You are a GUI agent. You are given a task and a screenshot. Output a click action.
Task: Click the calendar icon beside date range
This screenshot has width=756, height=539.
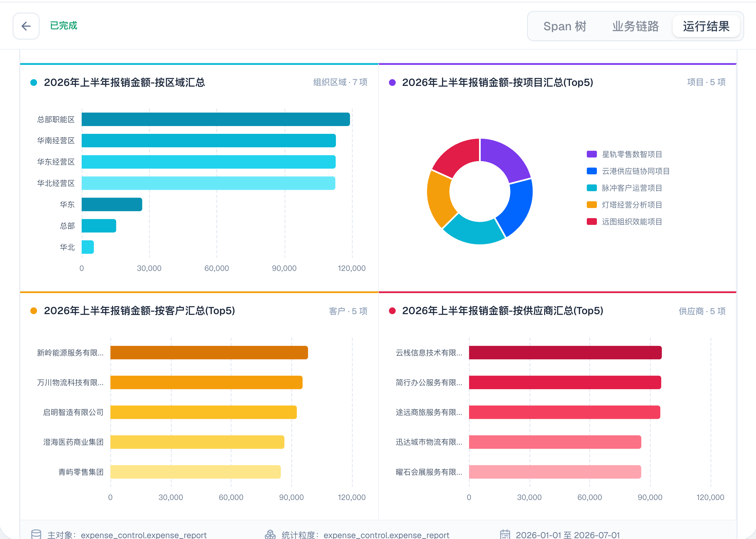[505, 534]
